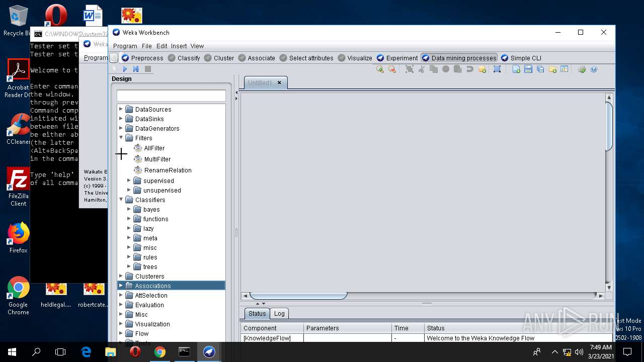Switch to the Experiment perspective

coord(397,58)
